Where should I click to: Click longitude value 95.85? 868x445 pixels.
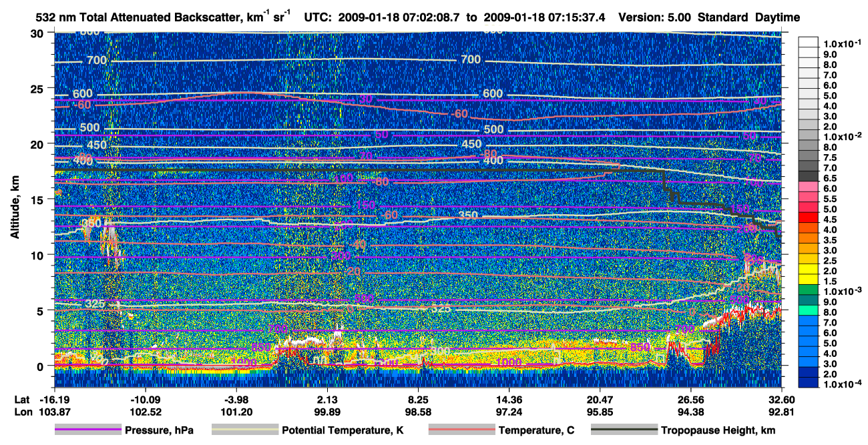pyautogui.click(x=600, y=412)
